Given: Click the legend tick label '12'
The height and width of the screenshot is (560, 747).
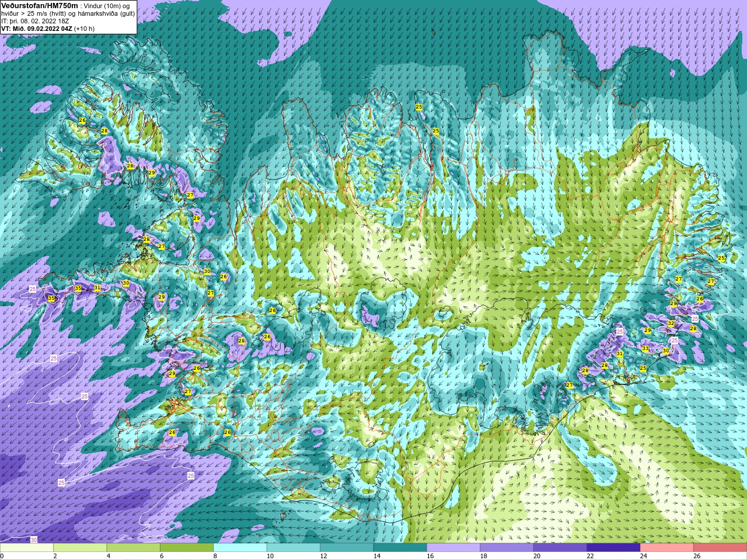Looking at the screenshot, I should point(323,556).
